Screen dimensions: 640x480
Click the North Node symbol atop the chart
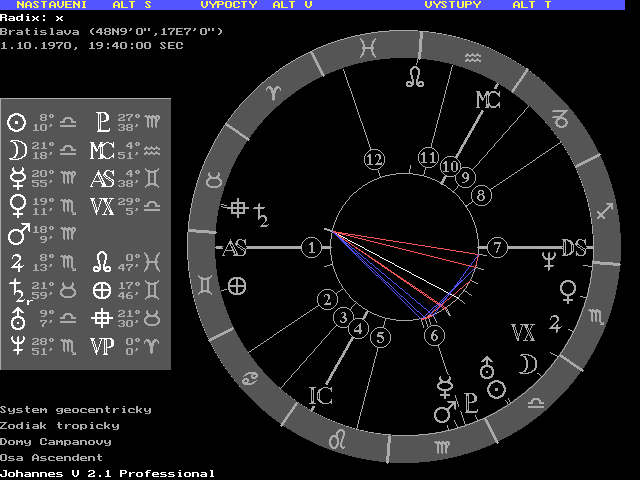[x=413, y=77]
